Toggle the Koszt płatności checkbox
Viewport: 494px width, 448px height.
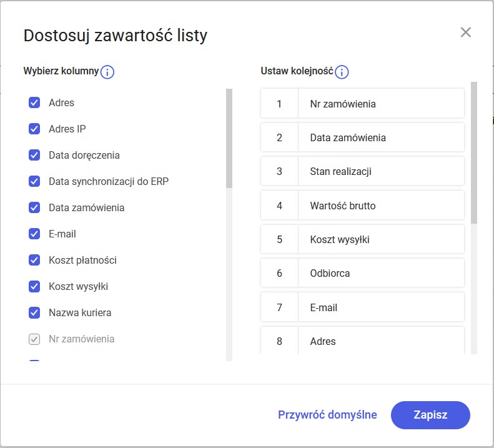click(34, 260)
